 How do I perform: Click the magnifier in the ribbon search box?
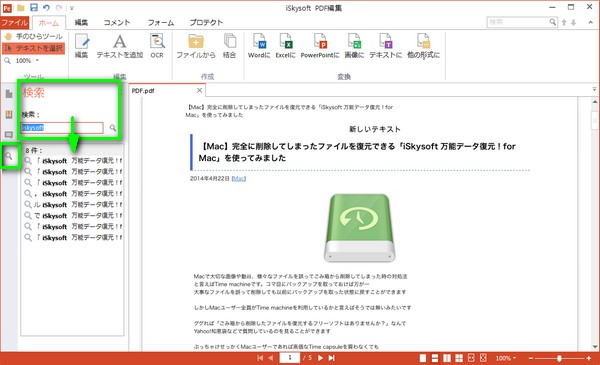pyautogui.click(x=553, y=22)
